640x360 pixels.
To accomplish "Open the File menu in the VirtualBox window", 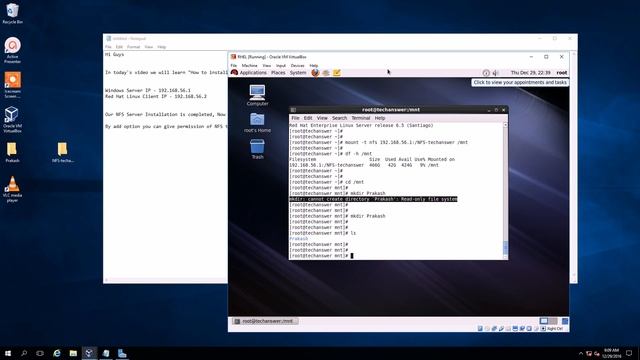I will pos(233,65).
